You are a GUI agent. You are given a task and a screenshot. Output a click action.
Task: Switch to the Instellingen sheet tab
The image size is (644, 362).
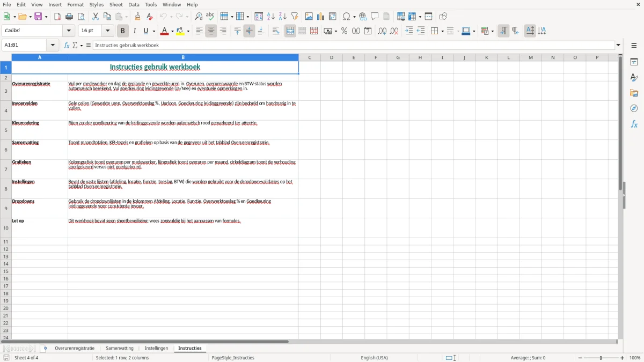click(156, 349)
